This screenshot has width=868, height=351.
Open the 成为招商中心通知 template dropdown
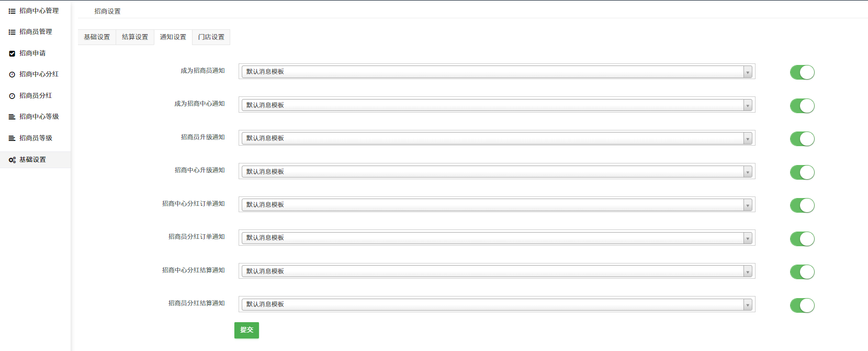[497, 105]
